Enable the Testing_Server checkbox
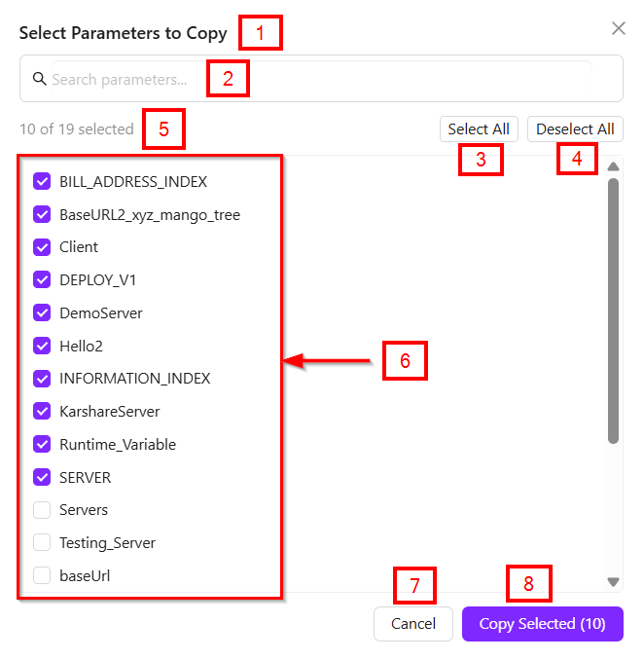The image size is (644, 660). point(42,543)
